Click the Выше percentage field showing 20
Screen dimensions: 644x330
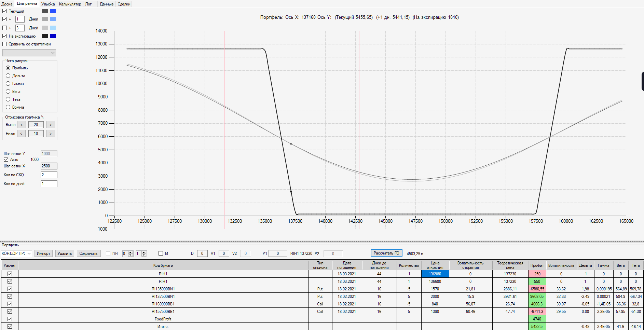point(36,125)
